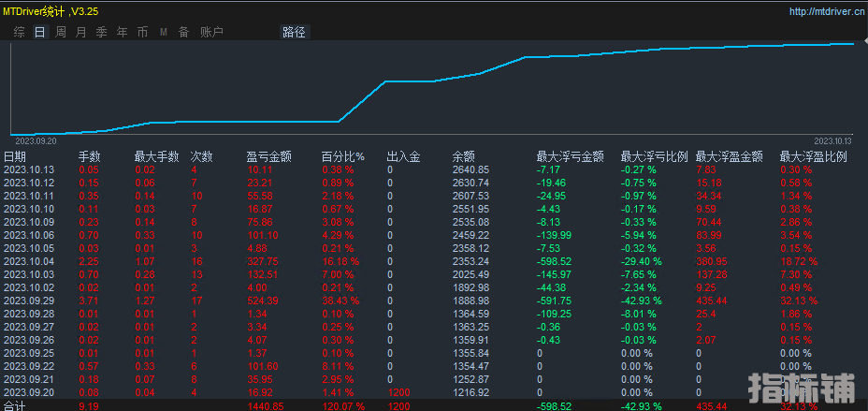This screenshot has height=411, width=868.
Task: Switch to the 月 monthly tab
Action: click(x=80, y=32)
